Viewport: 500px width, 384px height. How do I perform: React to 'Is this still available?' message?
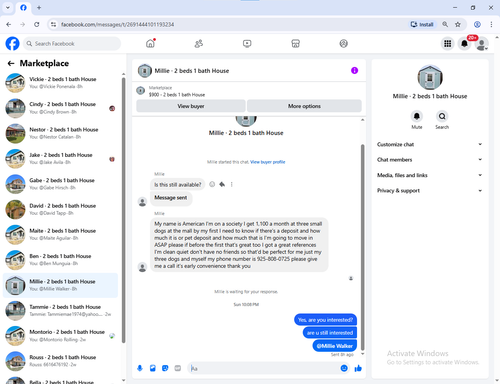point(212,184)
